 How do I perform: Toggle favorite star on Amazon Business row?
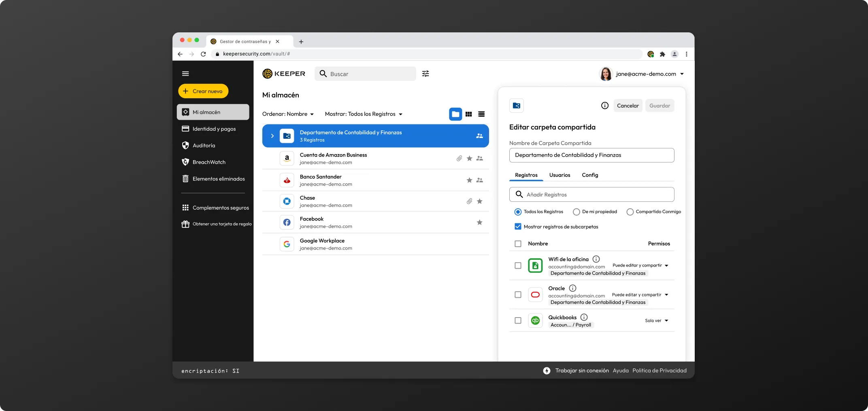(469, 159)
